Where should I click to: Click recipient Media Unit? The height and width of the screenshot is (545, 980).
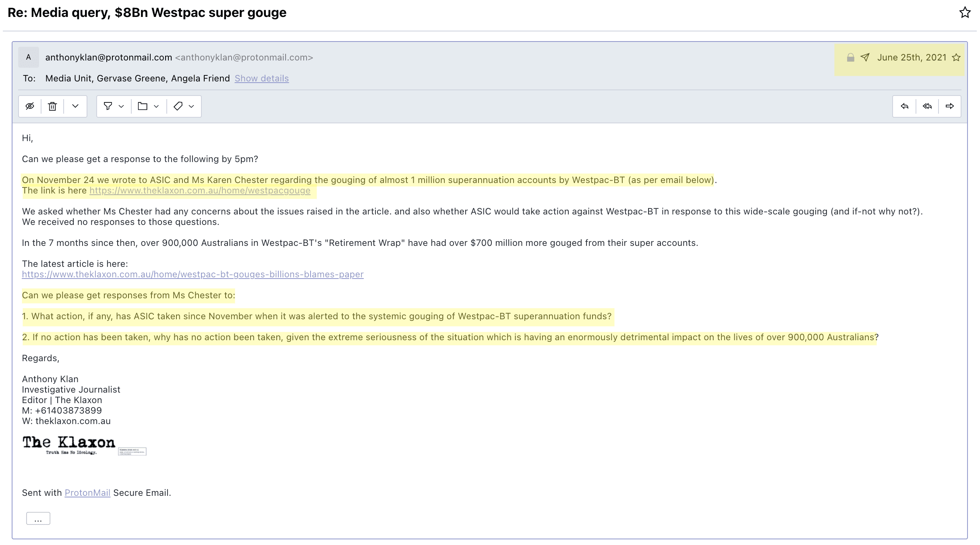[x=68, y=79]
